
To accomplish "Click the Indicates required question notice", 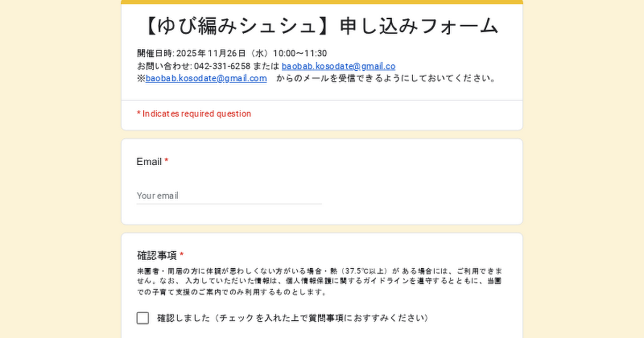I will pos(194,114).
